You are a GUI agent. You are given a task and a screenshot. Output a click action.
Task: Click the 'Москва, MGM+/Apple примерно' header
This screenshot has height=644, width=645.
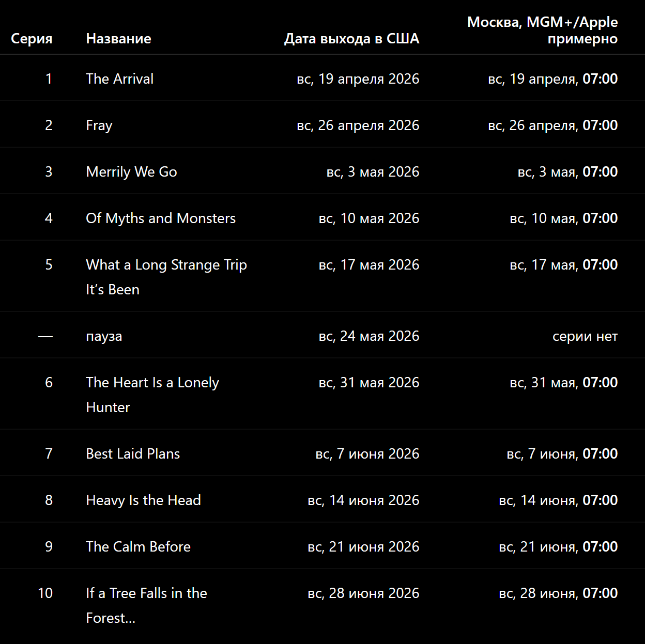543,30
